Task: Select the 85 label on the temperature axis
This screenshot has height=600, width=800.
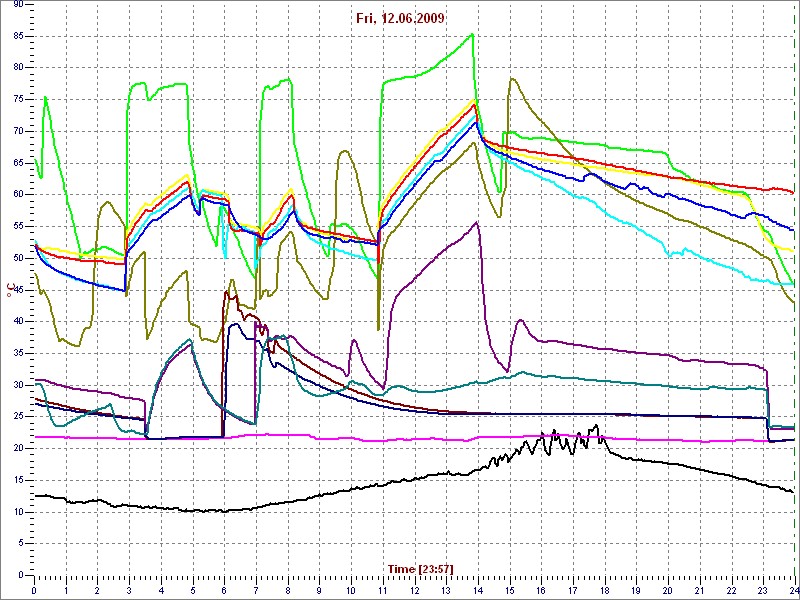Action: 17,36
